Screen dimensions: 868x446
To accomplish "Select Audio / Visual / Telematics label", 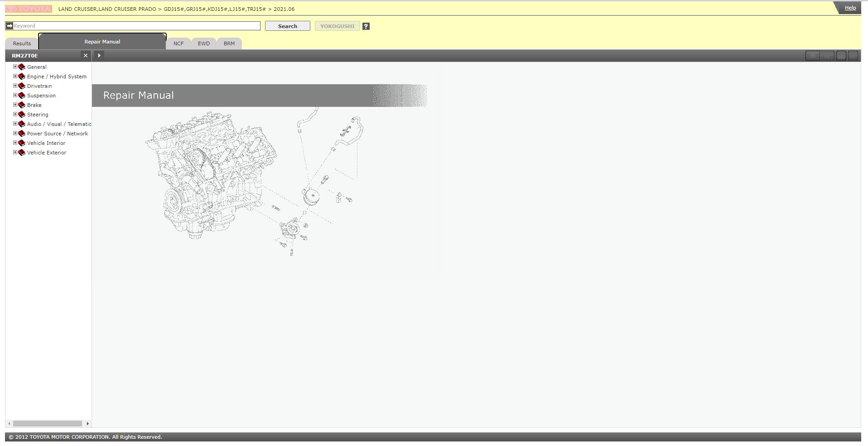I will [59, 124].
